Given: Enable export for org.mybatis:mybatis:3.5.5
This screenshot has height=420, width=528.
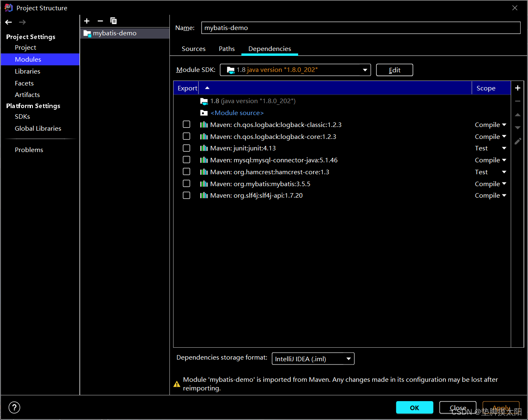Looking at the screenshot, I should 186,183.
